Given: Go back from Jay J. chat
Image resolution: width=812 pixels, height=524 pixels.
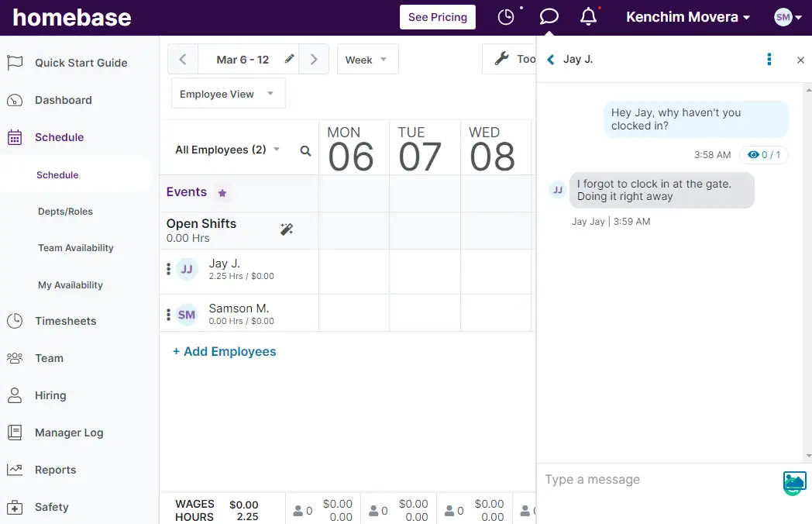Looking at the screenshot, I should (551, 60).
